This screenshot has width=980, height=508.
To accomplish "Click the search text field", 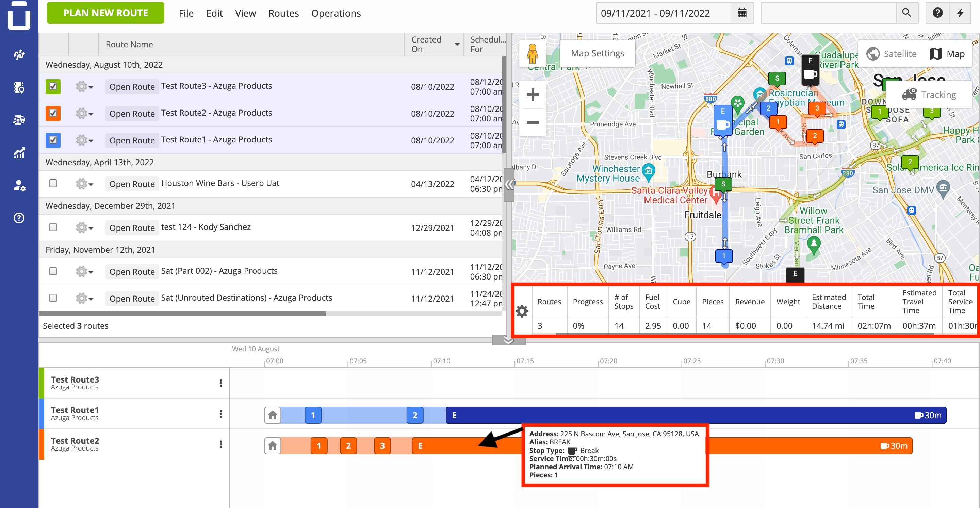I will (x=829, y=13).
